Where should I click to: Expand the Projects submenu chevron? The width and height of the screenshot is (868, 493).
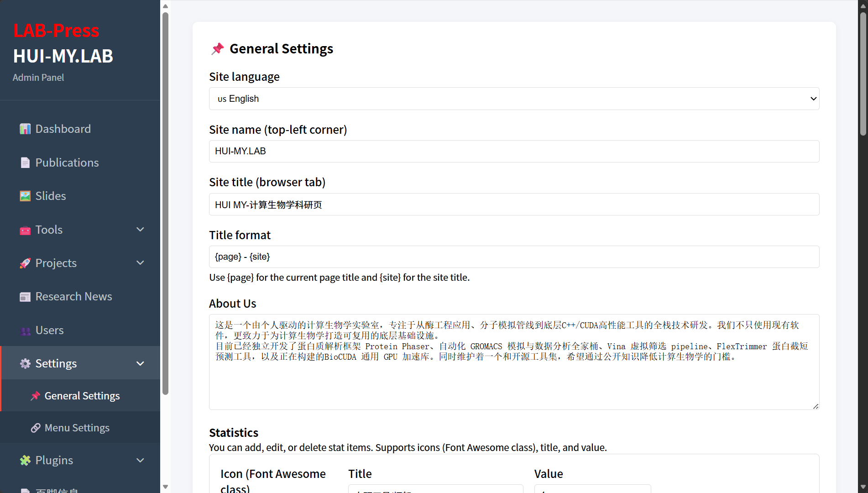[141, 263]
